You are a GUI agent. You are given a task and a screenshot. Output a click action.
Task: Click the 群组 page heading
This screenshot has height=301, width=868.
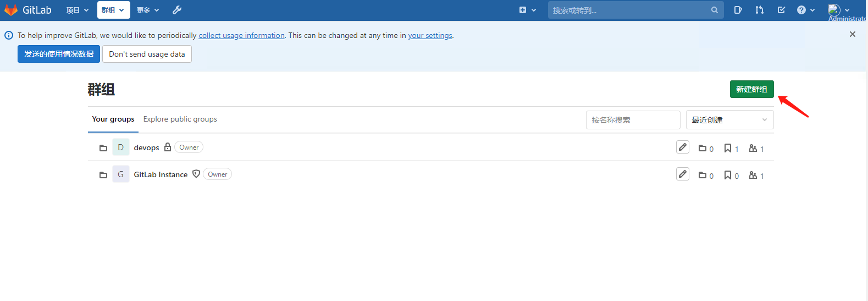click(x=101, y=89)
